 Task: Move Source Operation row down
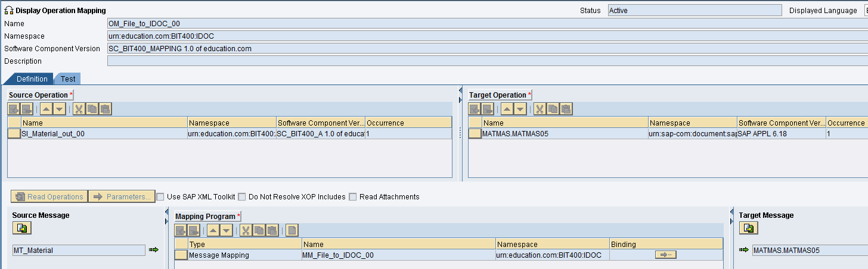pyautogui.click(x=59, y=109)
